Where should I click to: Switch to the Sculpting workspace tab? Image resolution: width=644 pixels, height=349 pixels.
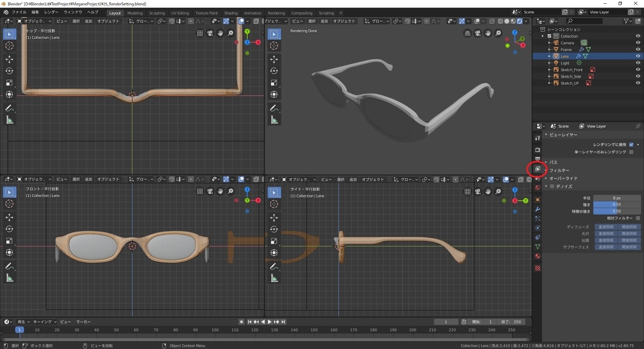pyautogui.click(x=157, y=13)
